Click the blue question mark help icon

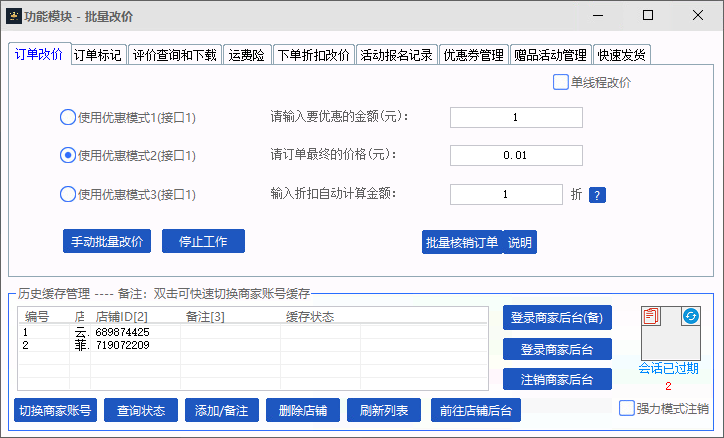[x=597, y=195]
